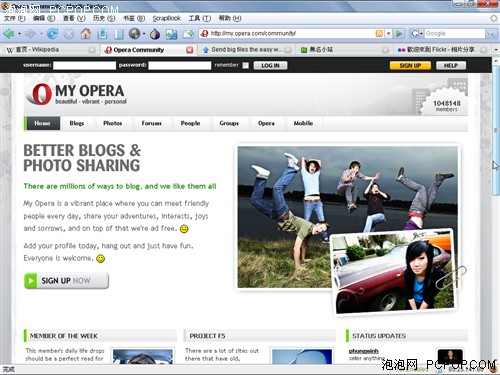Reload the page with the refresh icon
Image resolution: width=500 pixels, height=375 pixels.
pyautogui.click(x=52, y=33)
